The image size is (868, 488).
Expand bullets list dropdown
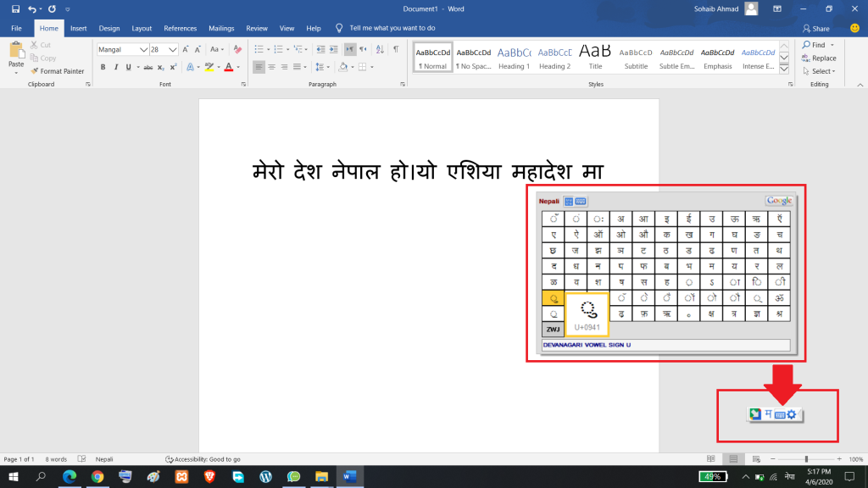tap(269, 49)
